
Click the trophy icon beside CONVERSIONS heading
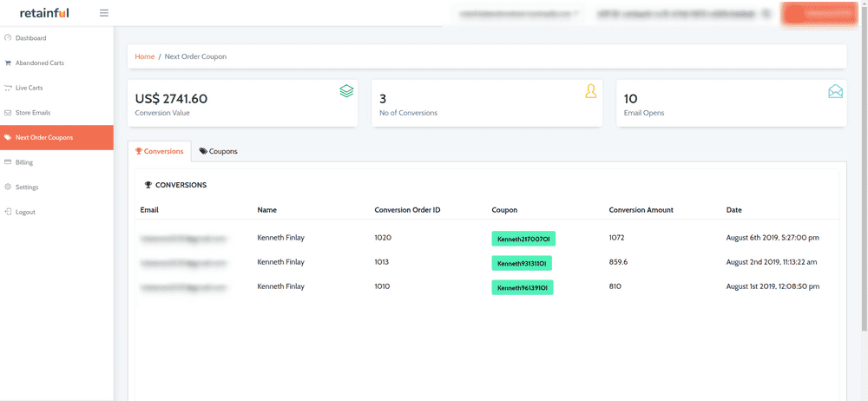point(148,185)
